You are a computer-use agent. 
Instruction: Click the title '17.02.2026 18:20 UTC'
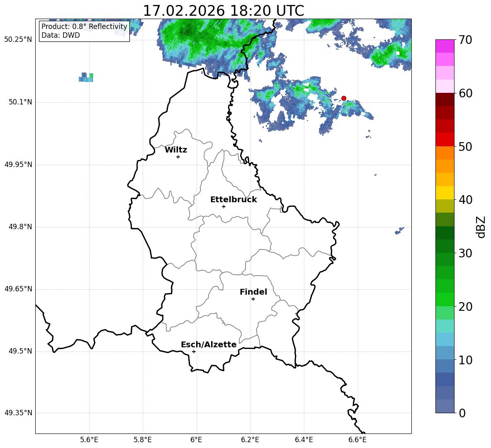point(223,11)
